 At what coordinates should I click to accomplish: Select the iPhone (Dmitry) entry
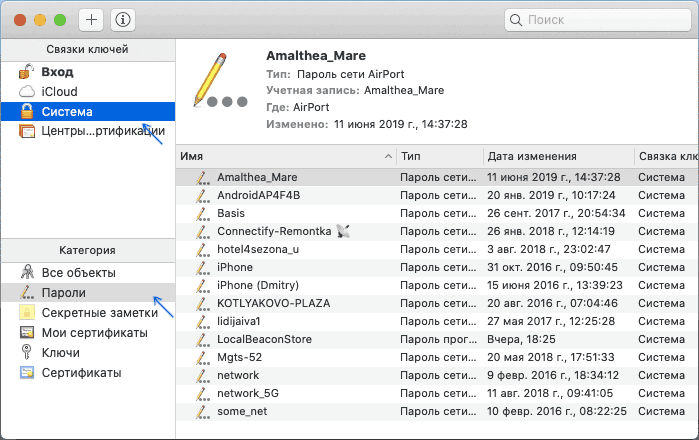click(437, 285)
